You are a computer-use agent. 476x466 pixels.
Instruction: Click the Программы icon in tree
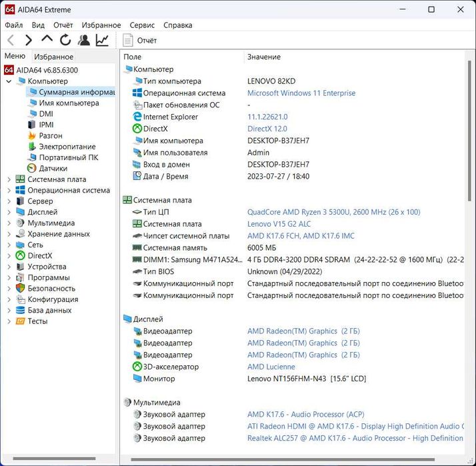point(21,277)
